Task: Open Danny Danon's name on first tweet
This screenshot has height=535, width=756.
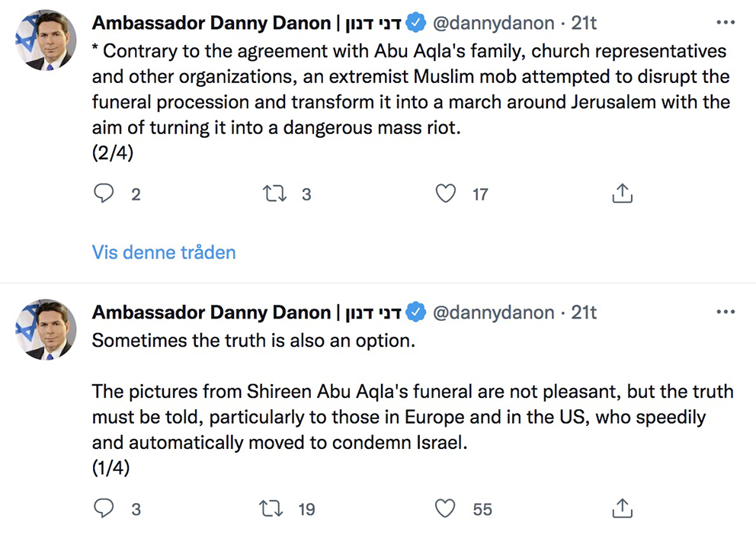Action: [x=211, y=24]
